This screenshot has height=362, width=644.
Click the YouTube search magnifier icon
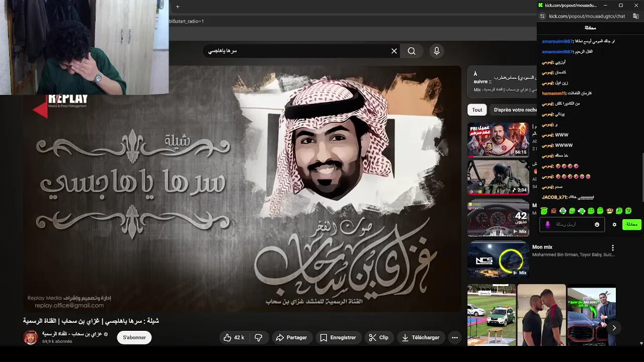[412, 51]
